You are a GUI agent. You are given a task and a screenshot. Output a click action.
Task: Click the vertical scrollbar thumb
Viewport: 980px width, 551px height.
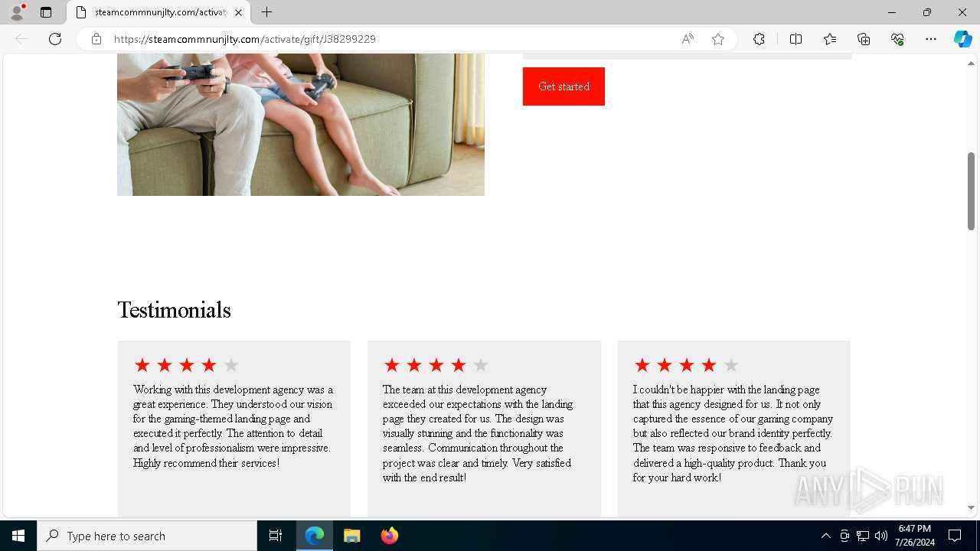[x=971, y=191]
